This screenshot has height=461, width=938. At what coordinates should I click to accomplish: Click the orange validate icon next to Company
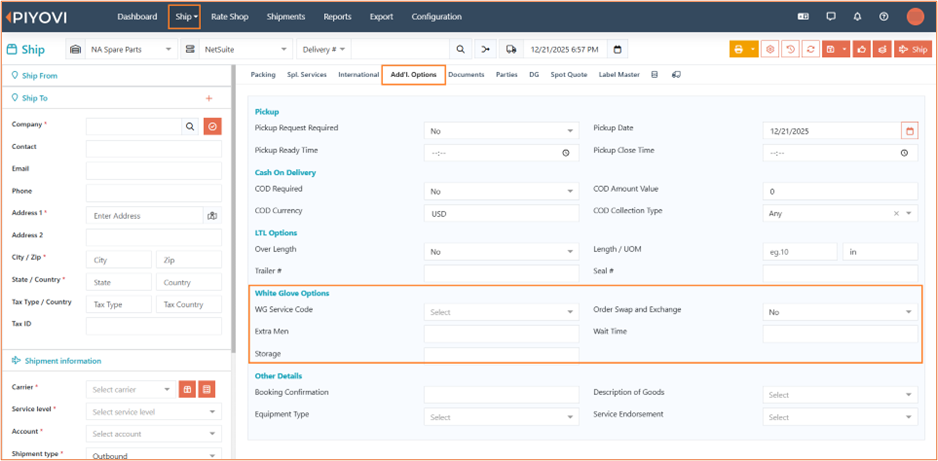(212, 126)
